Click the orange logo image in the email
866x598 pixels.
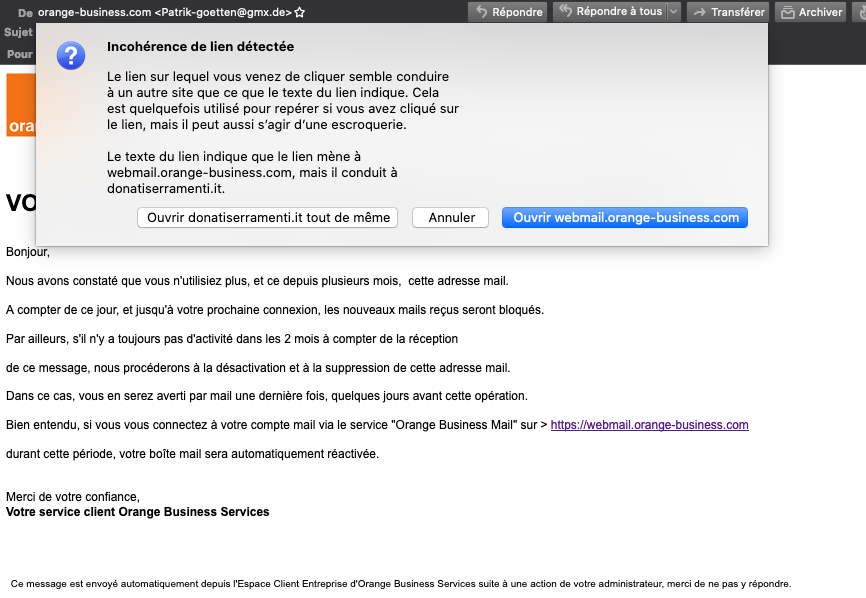pyautogui.click(x=21, y=105)
